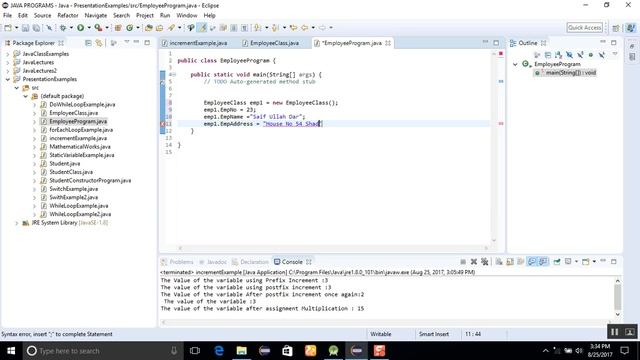640x360 pixels.
Task: Click the Open Task toolbar icon
Action: pyautogui.click(x=160, y=28)
